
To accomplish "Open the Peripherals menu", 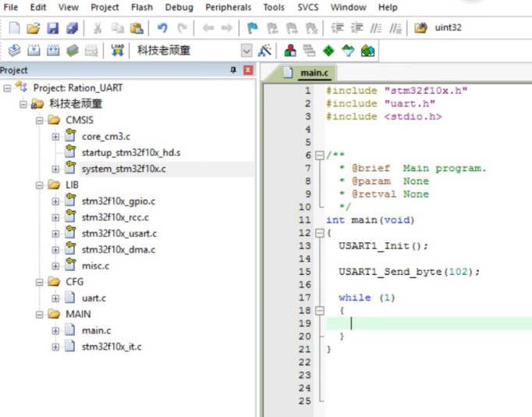I will coord(229,7).
